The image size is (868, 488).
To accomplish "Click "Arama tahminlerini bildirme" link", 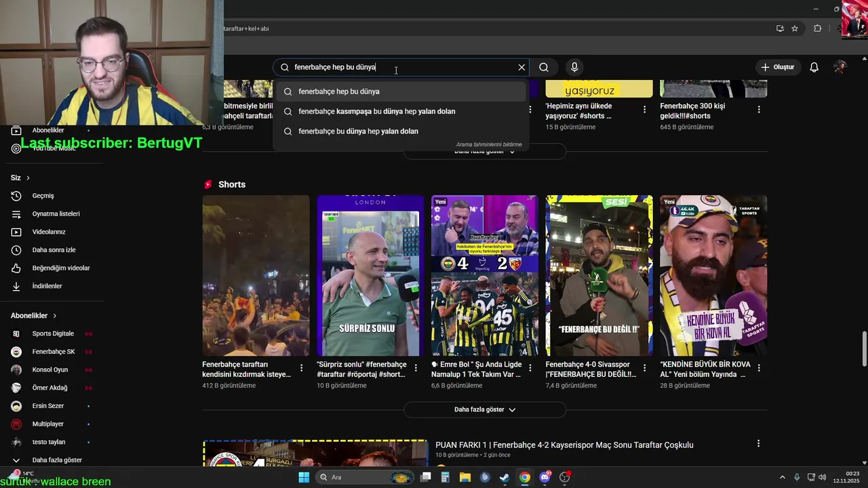I will coord(489,144).
